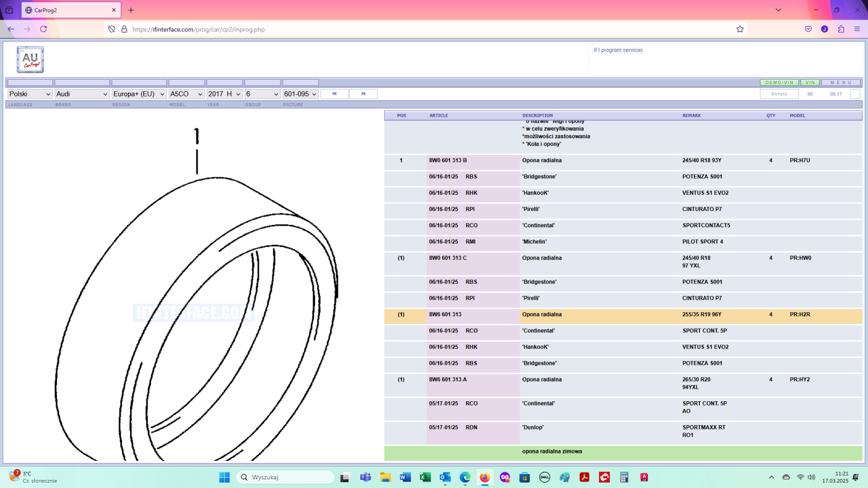
Task: Open the IFI program services link
Action: coord(618,50)
